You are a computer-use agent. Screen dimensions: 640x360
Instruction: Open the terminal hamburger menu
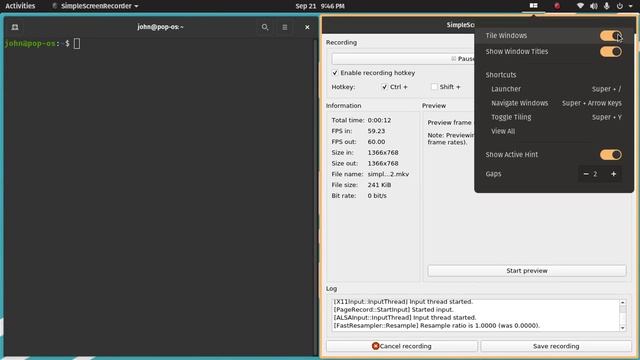tap(285, 27)
